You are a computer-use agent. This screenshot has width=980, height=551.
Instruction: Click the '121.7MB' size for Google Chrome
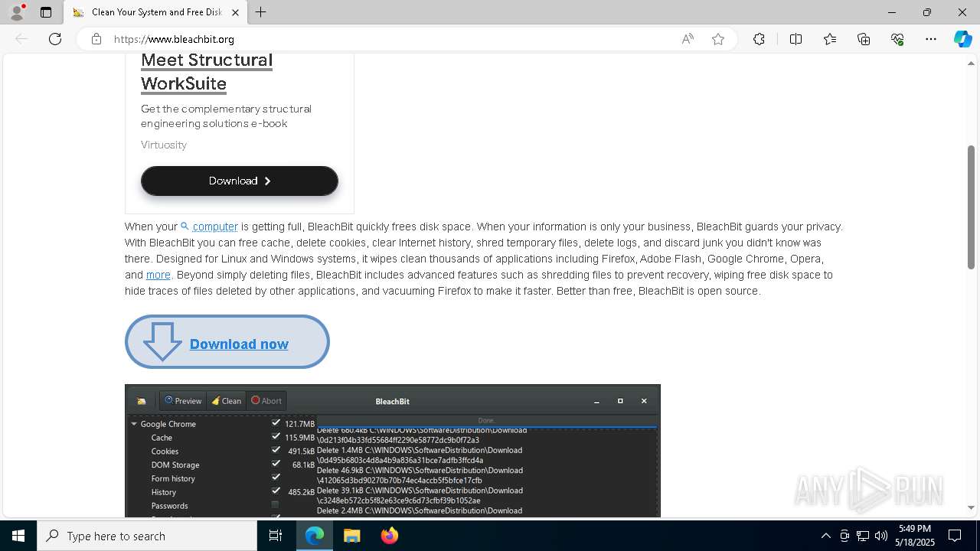point(299,424)
